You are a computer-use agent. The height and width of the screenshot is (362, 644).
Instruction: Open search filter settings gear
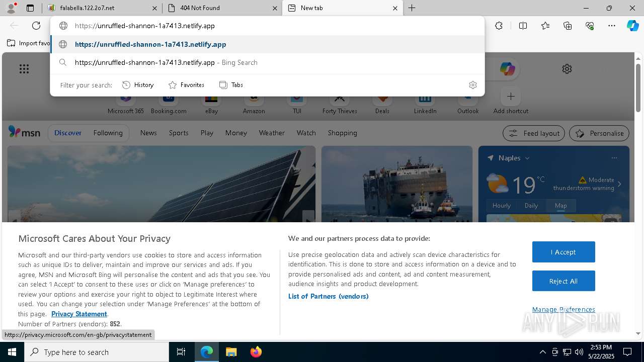pyautogui.click(x=472, y=85)
